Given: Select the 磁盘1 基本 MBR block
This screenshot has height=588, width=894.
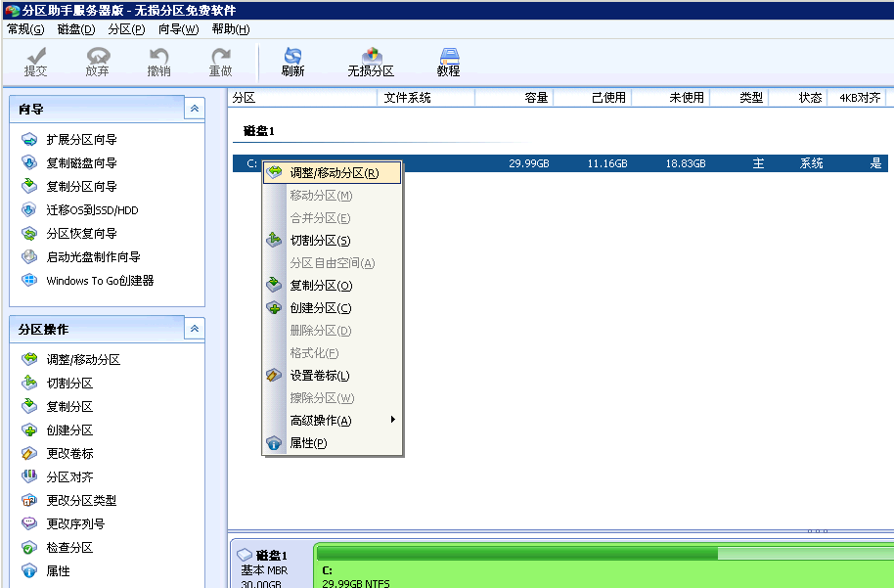Looking at the screenshot, I should [272, 565].
